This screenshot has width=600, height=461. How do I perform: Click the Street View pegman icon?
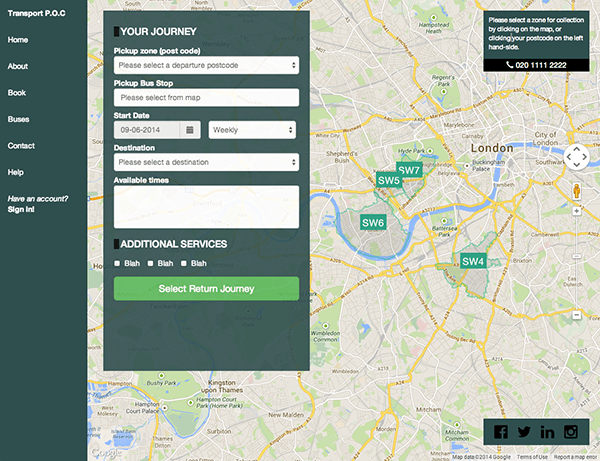coord(577,191)
